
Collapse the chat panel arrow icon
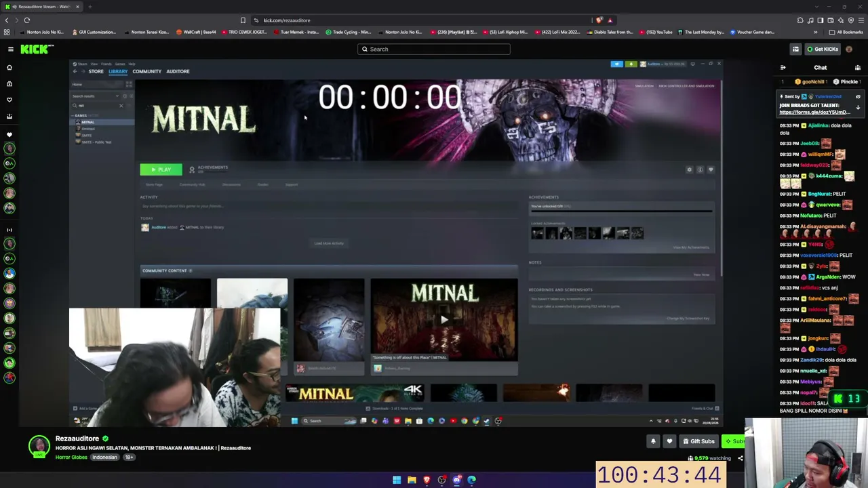pyautogui.click(x=783, y=68)
